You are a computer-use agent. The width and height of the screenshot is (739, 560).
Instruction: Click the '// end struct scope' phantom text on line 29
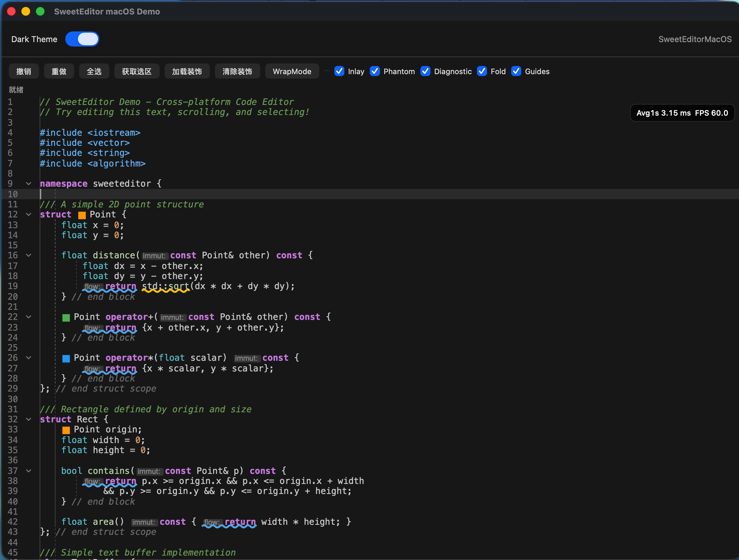[x=106, y=389]
